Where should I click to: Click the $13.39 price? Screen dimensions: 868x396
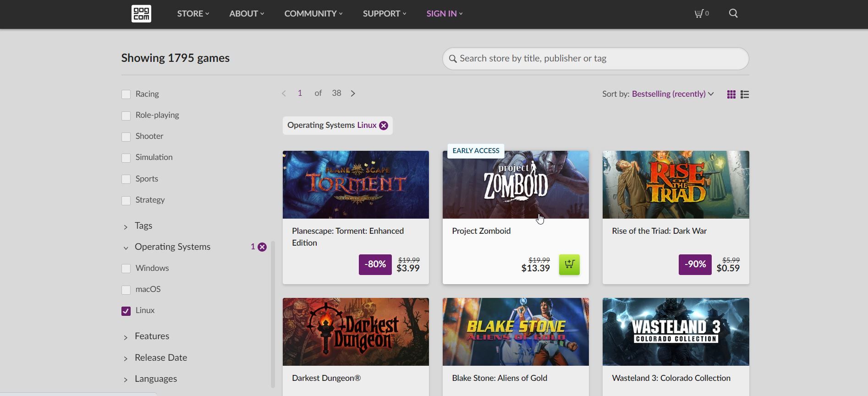535,269
